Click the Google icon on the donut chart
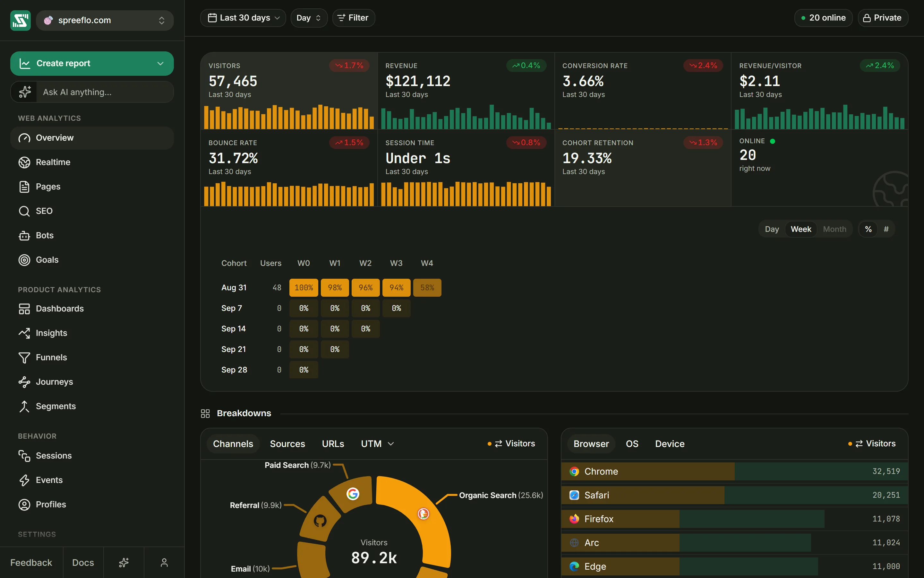This screenshot has height=578, width=924. click(x=353, y=494)
